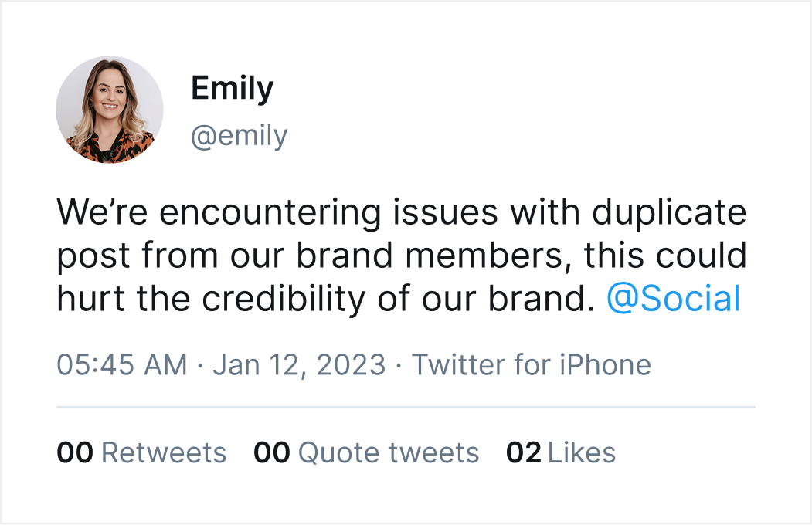
Task: Show the Likes list label
Action: [x=582, y=452]
